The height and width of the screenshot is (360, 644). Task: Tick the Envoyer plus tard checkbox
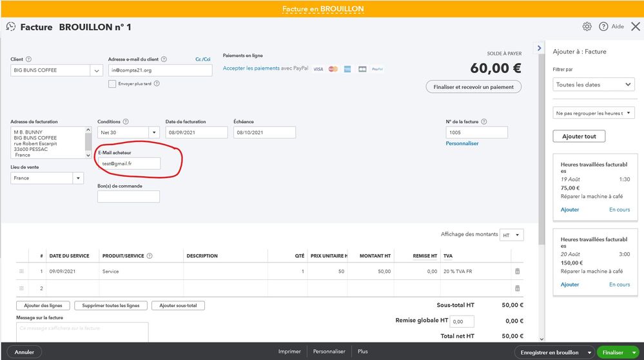click(x=112, y=84)
